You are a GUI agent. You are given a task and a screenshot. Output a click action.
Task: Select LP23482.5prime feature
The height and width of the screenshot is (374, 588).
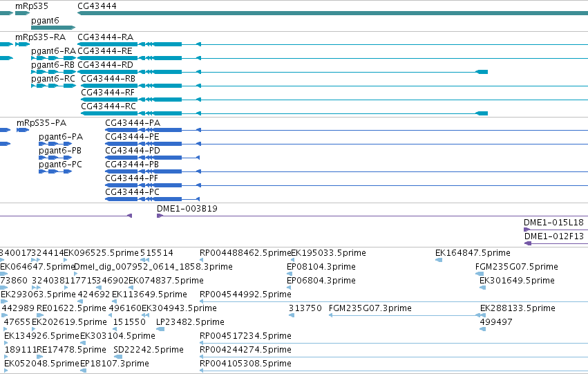(x=190, y=322)
